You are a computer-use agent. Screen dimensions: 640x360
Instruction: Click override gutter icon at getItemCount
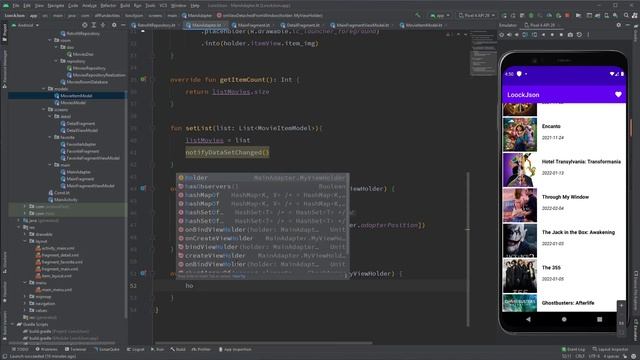pyautogui.click(x=143, y=79)
